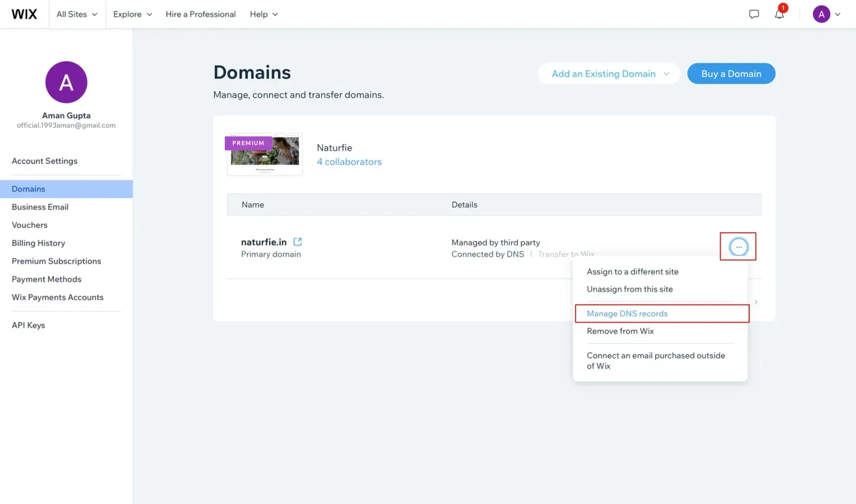Expand the Help dropdown
The height and width of the screenshot is (504, 856).
pos(264,14)
